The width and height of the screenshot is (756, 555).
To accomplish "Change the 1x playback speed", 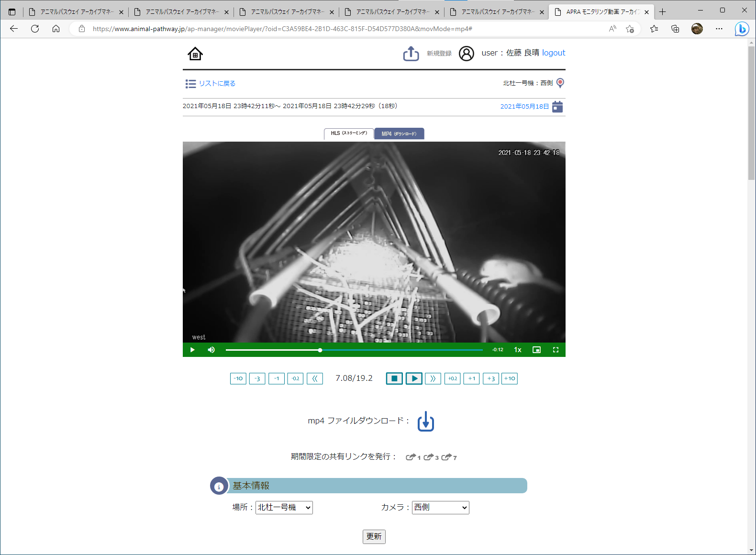I will [518, 350].
